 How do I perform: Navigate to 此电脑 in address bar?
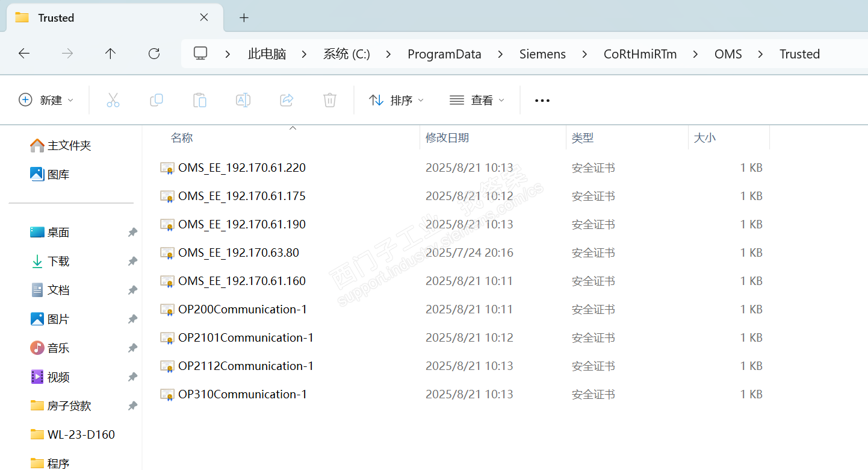tap(267, 54)
